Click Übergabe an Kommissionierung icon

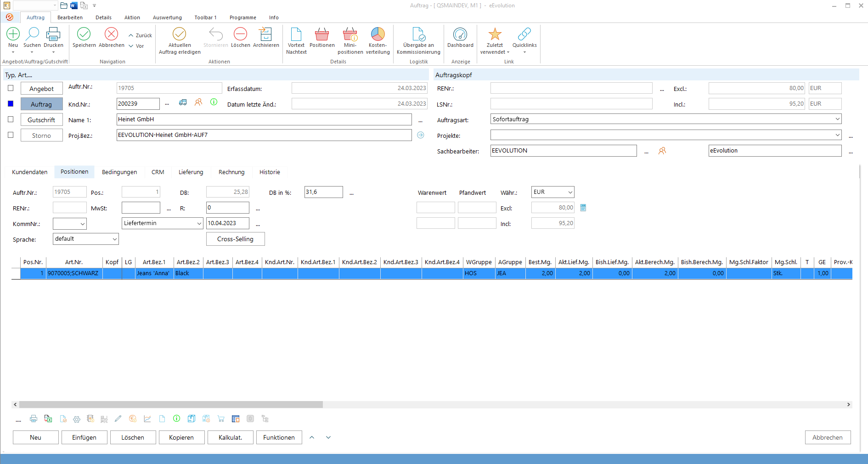[x=418, y=34]
